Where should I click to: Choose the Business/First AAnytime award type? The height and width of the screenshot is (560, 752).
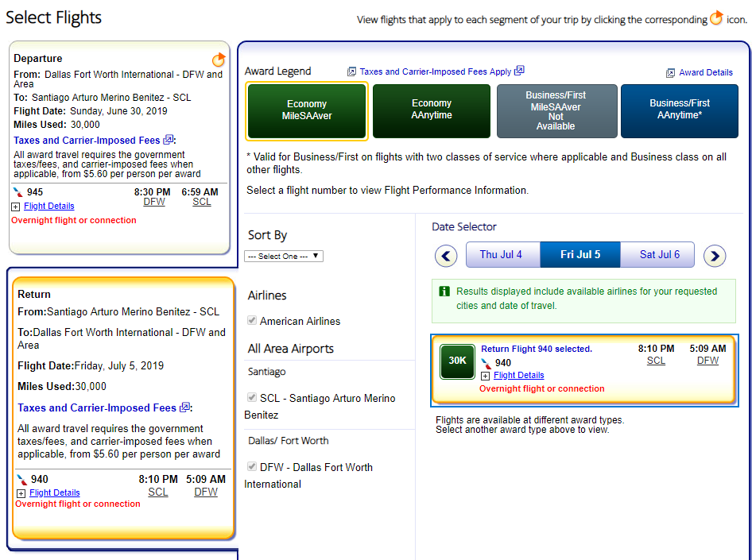pyautogui.click(x=680, y=110)
